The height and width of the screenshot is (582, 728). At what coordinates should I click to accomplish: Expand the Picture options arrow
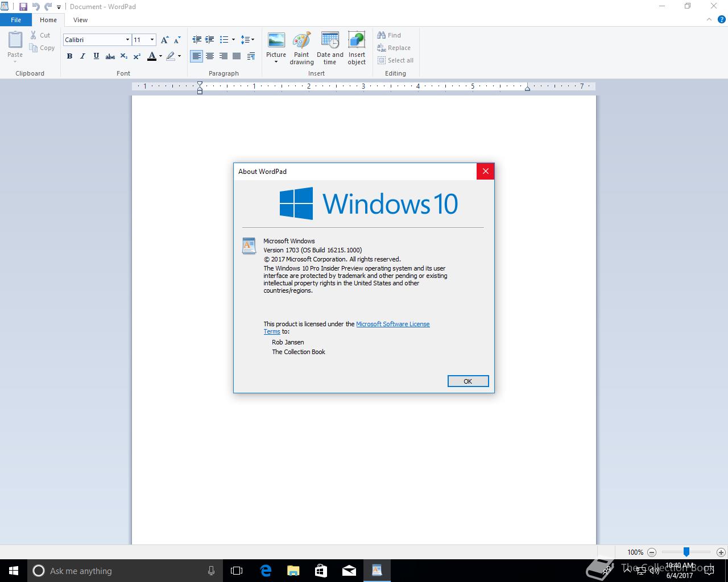[x=276, y=62]
